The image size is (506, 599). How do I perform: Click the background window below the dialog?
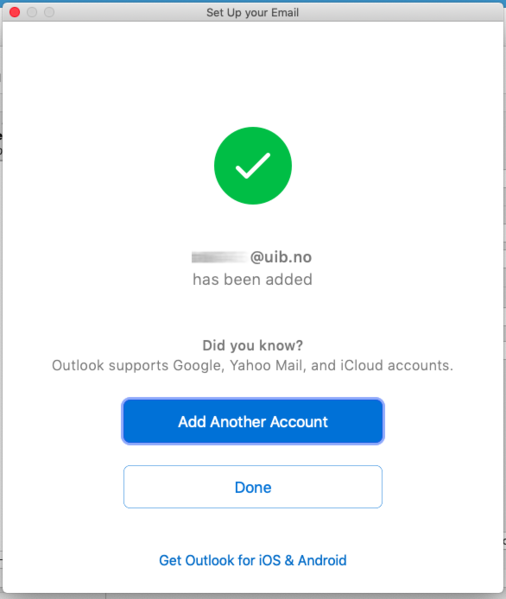point(253,596)
